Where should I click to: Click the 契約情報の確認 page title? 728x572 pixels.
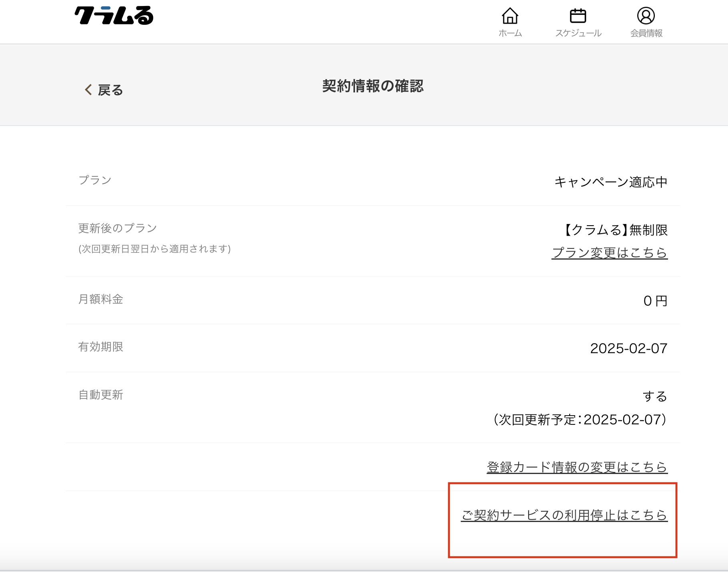373,86
